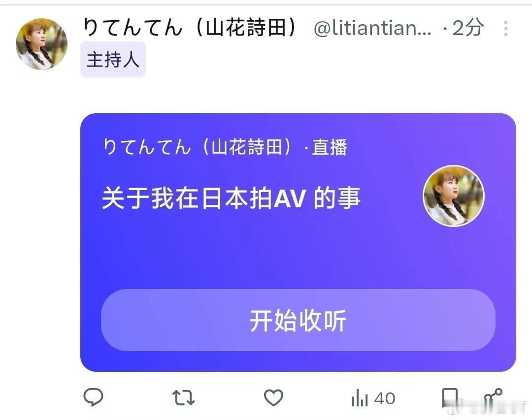Open the three-dot more options menu

[x=505, y=29]
